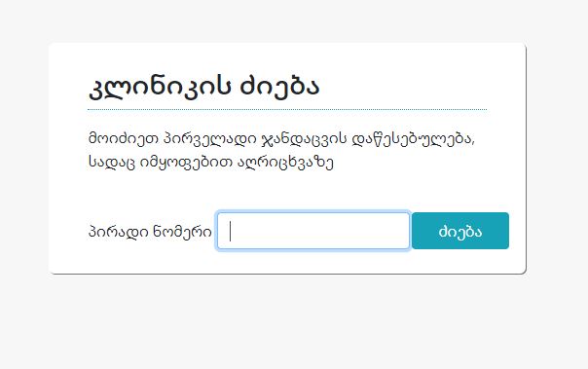Click the teal ძიება search button
This screenshot has height=369, width=588.
click(460, 231)
